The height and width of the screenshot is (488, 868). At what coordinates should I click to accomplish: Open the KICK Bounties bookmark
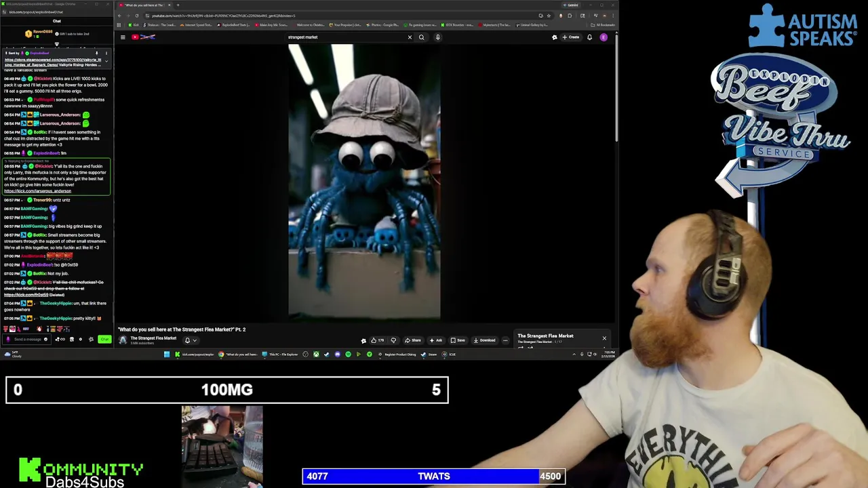458,25
